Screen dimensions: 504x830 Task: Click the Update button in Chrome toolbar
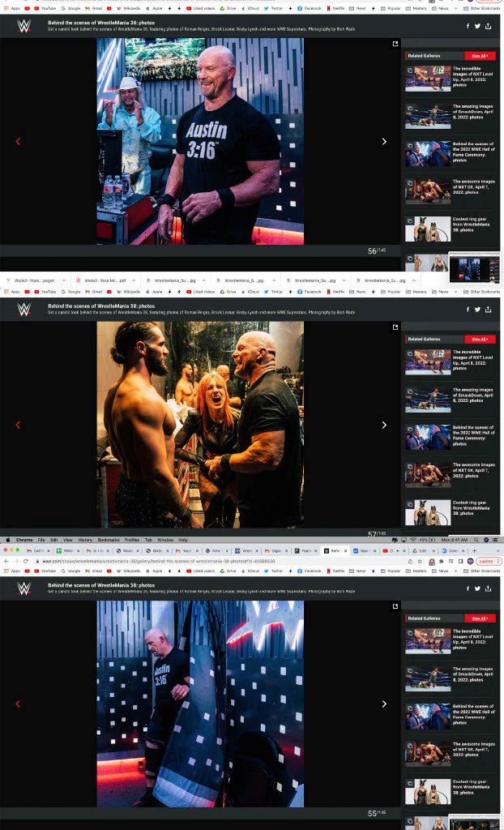[489, 561]
